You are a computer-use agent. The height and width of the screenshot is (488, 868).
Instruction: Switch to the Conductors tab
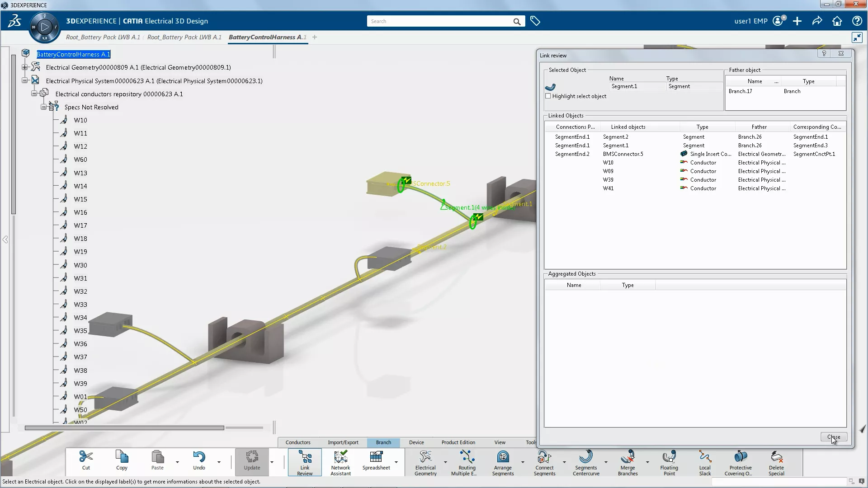[298, 442]
